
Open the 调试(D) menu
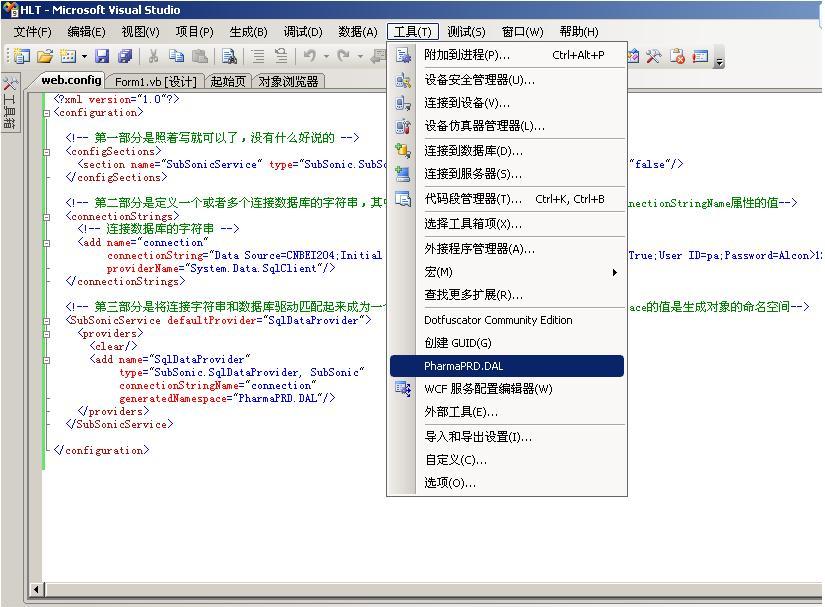(303, 32)
